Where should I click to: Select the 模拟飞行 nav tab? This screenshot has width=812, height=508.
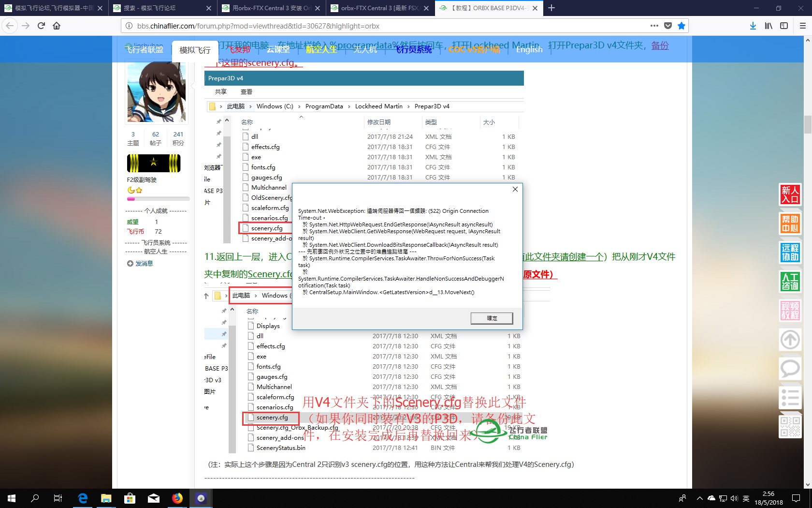[195, 50]
